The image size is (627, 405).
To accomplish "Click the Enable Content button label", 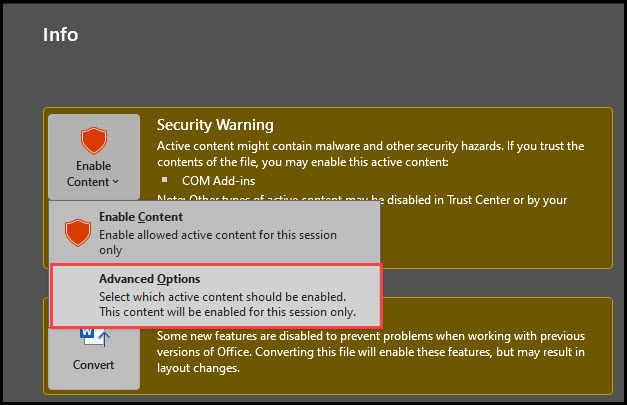I will point(94,174).
